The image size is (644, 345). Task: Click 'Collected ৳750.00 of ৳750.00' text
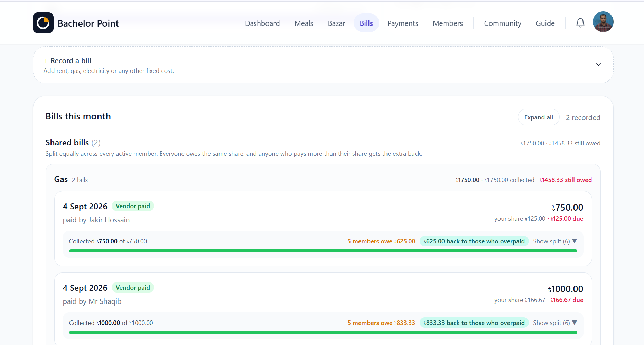[x=108, y=241]
